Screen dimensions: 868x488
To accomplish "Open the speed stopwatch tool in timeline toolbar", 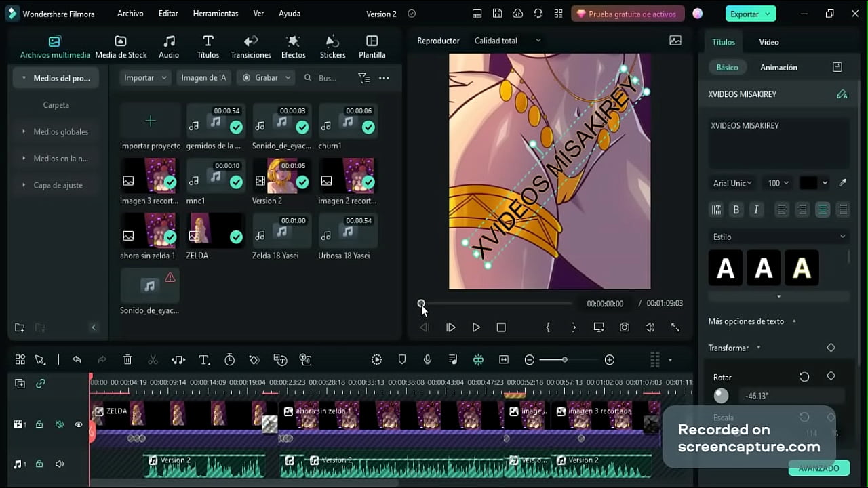I will pos(229,360).
